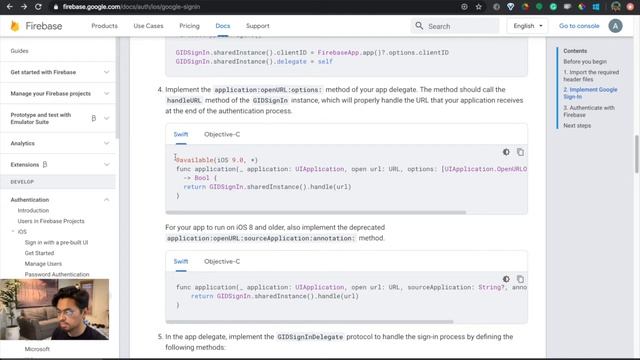
Task: Click the DEVELOP sidebar section header
Action: point(22,182)
